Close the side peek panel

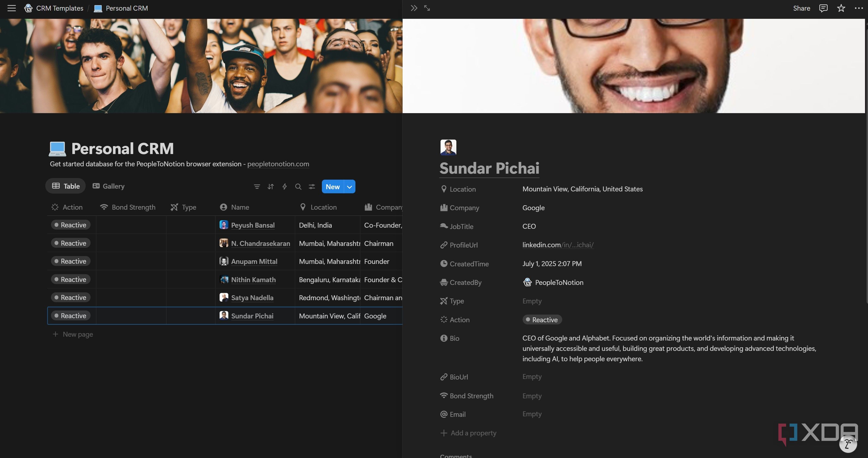414,8
